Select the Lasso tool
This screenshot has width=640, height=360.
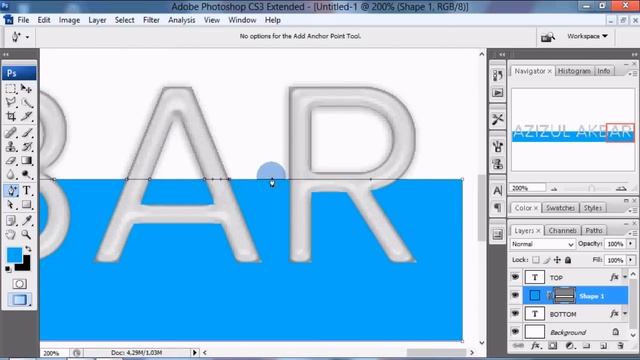11,102
